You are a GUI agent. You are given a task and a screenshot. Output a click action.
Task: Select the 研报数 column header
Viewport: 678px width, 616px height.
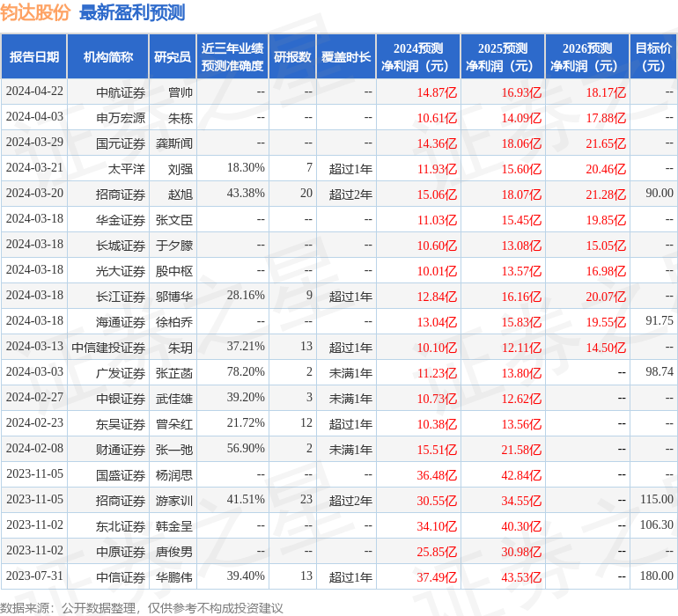click(292, 56)
